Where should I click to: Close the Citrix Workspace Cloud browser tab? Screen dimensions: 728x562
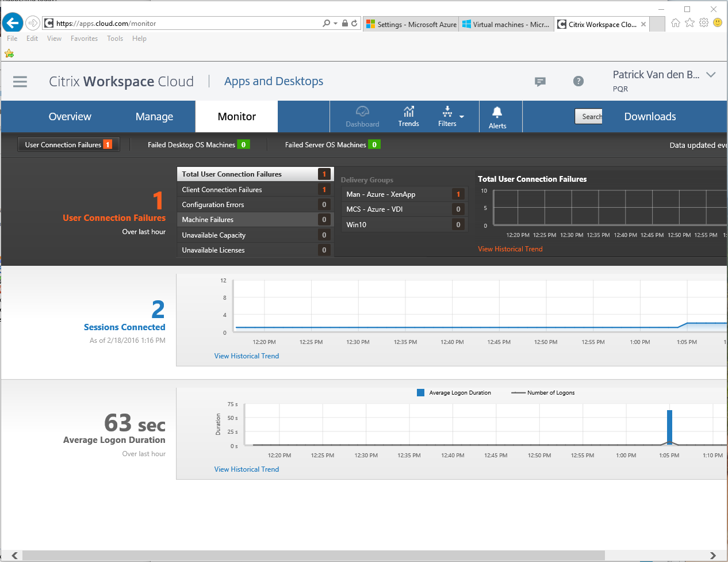(x=643, y=24)
